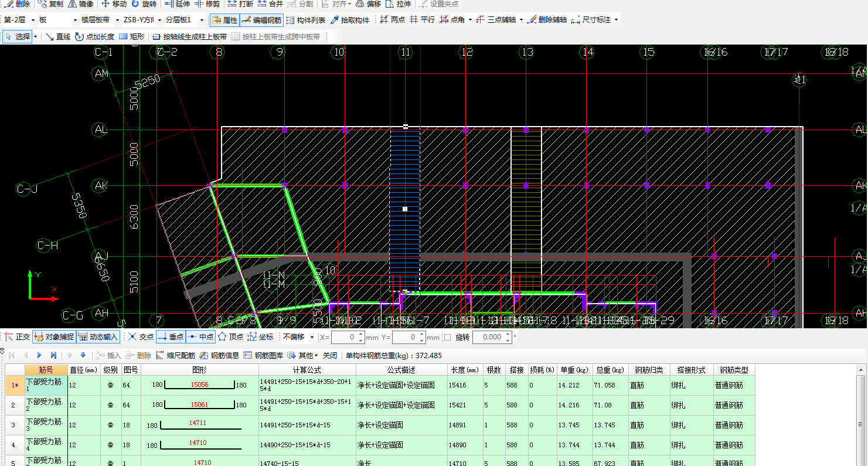Toggle 垂点 perpendicular snap
Image resolution: width=868 pixels, height=466 pixels.
coord(171,337)
